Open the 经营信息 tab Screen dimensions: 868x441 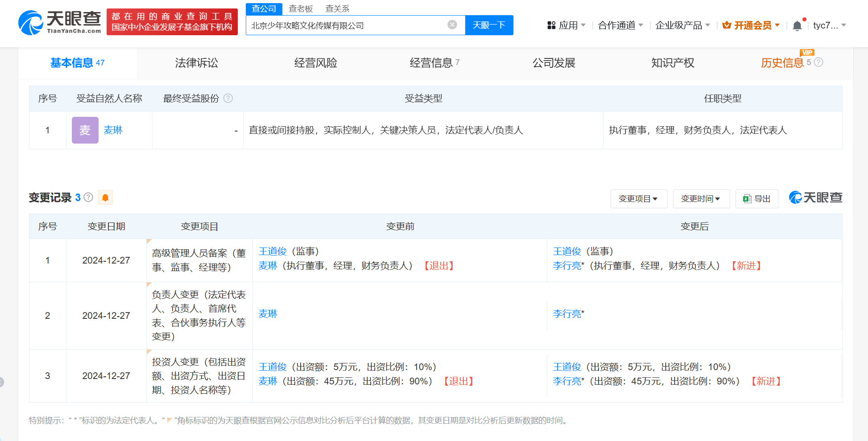435,63
